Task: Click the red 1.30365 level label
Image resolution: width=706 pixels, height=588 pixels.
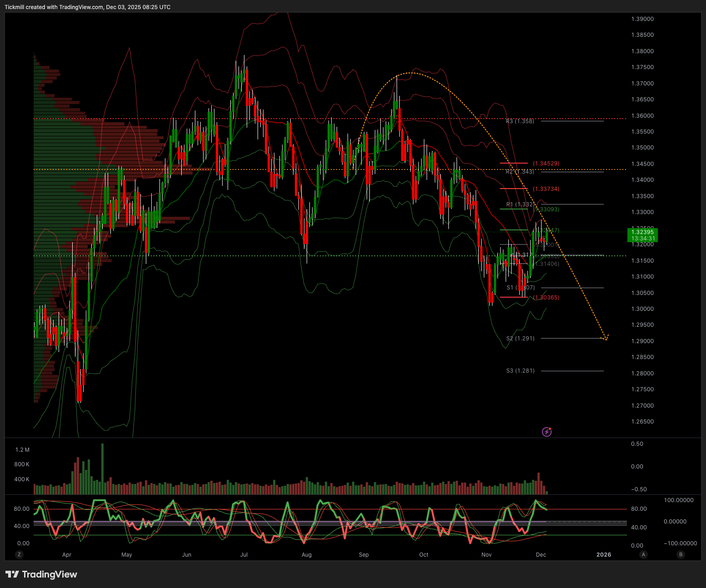Action: pyautogui.click(x=546, y=298)
